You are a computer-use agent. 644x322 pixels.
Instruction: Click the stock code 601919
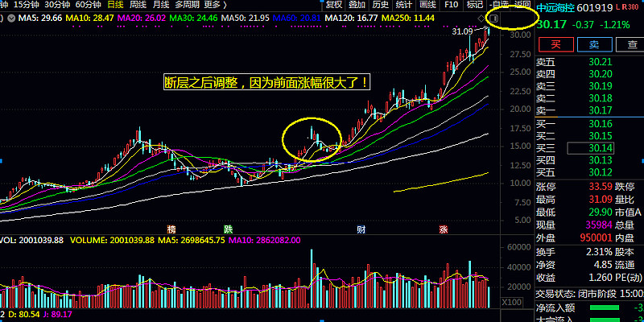[x=595, y=7]
